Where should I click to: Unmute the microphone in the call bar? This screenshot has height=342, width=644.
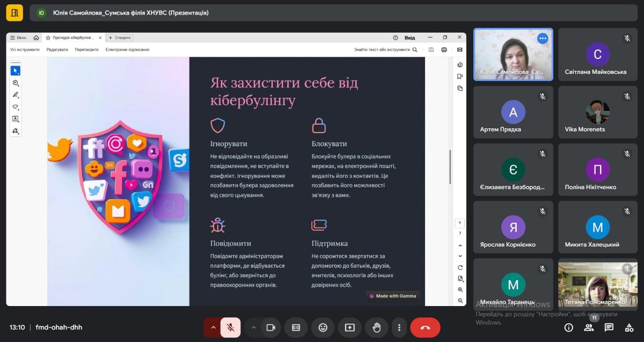(x=230, y=328)
